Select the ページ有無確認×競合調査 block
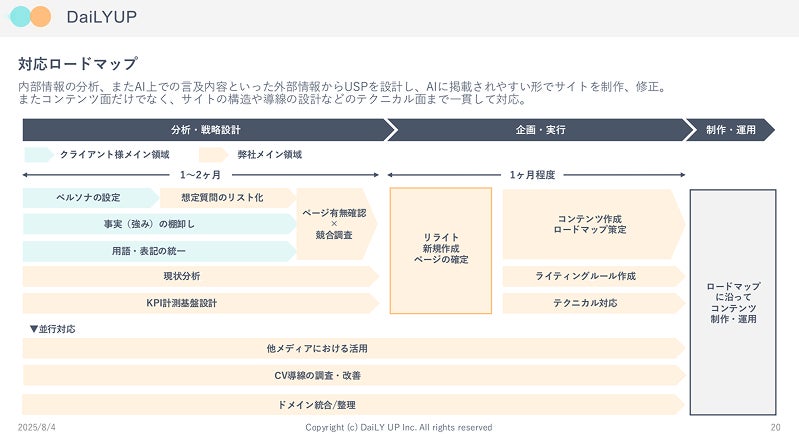 coord(336,224)
